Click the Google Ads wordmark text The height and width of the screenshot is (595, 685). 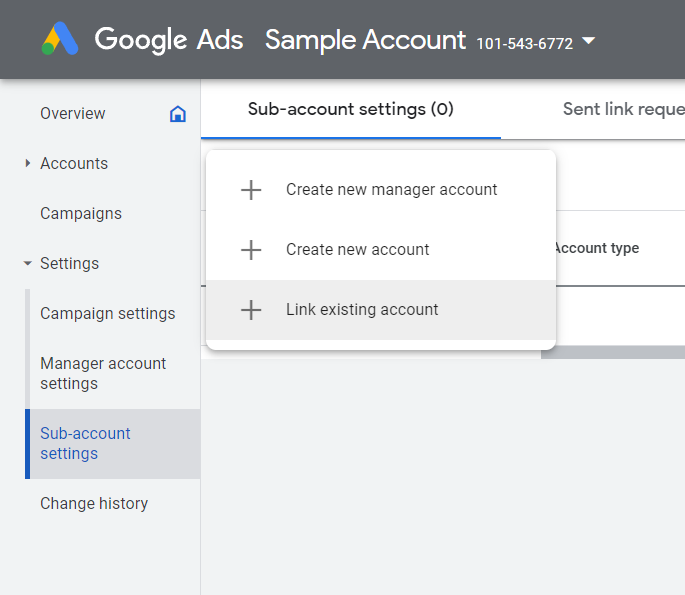coord(169,40)
